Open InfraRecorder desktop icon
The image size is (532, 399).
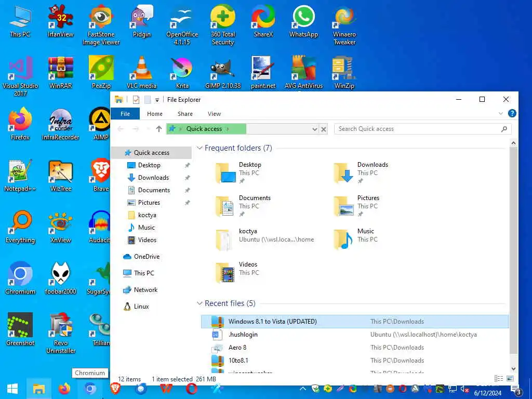pyautogui.click(x=60, y=124)
